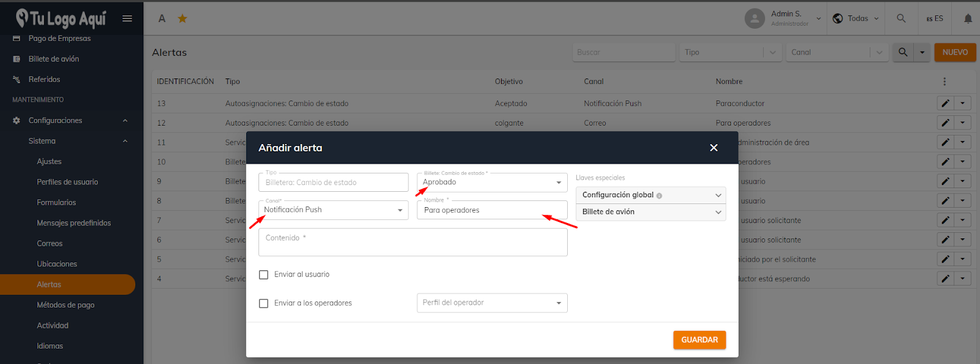Close the Añadir alerta dialog
Image resolution: width=980 pixels, height=364 pixels.
(x=714, y=148)
